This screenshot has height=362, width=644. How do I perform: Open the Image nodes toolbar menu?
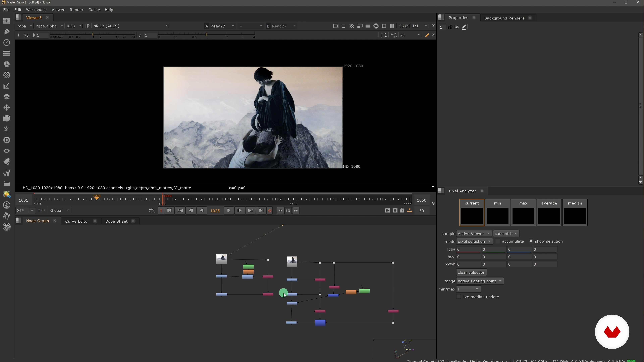coord(7,21)
